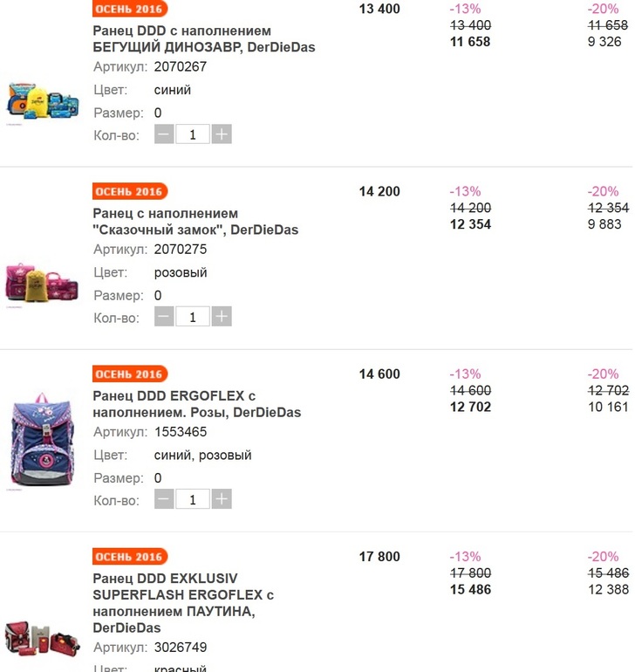Image resolution: width=635 pixels, height=672 pixels.
Task: Decrease quantity of ERGOFLEX Розы satchel
Action: (164, 499)
